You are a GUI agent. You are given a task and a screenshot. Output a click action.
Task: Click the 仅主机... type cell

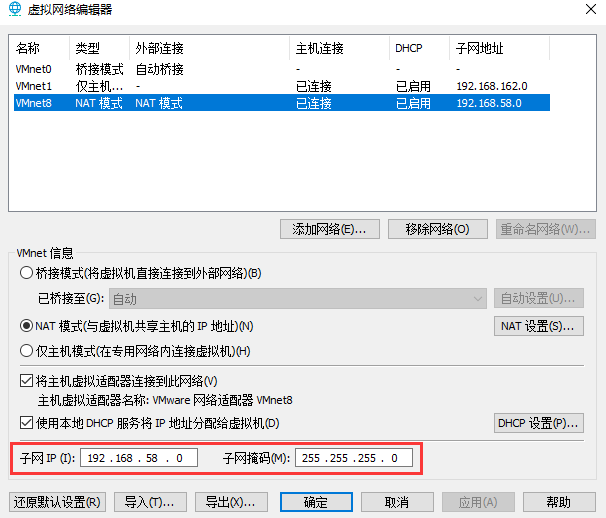[x=99, y=86]
